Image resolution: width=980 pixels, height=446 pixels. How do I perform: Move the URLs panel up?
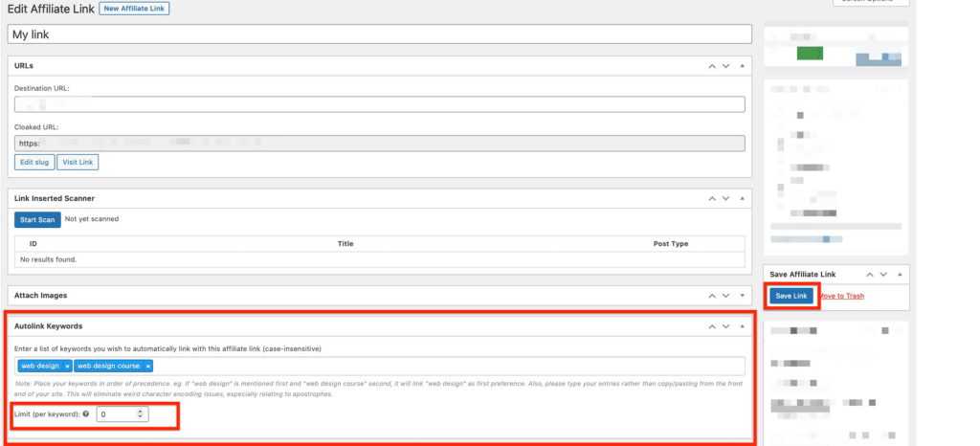[712, 66]
